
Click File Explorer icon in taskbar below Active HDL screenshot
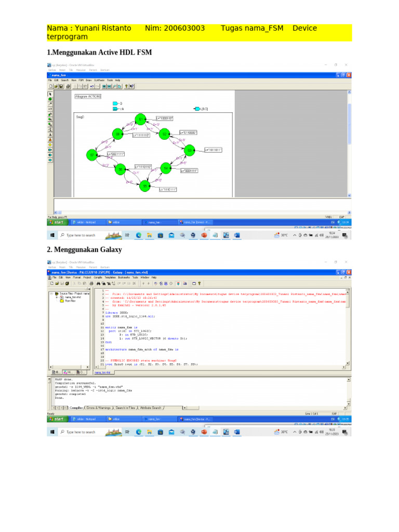[x=149, y=235]
